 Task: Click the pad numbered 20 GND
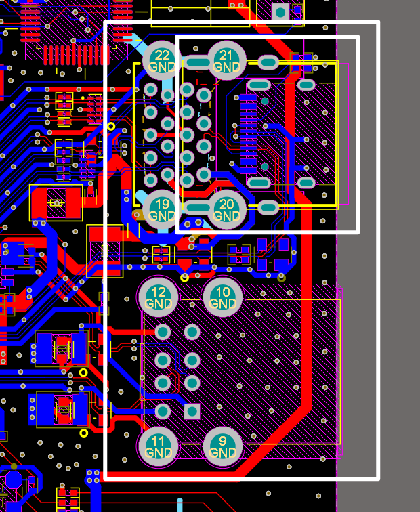tap(227, 209)
